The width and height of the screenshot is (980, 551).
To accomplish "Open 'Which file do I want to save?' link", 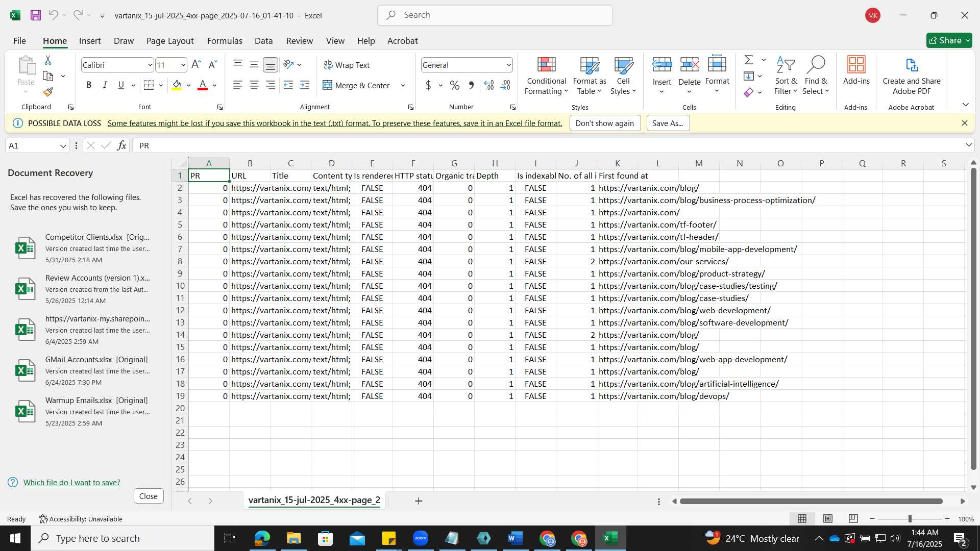I will (72, 482).
